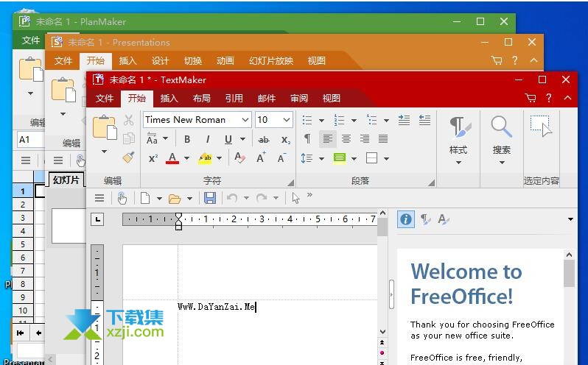Open the font color dropdown arrow
588x365 pixels.
click(x=186, y=158)
